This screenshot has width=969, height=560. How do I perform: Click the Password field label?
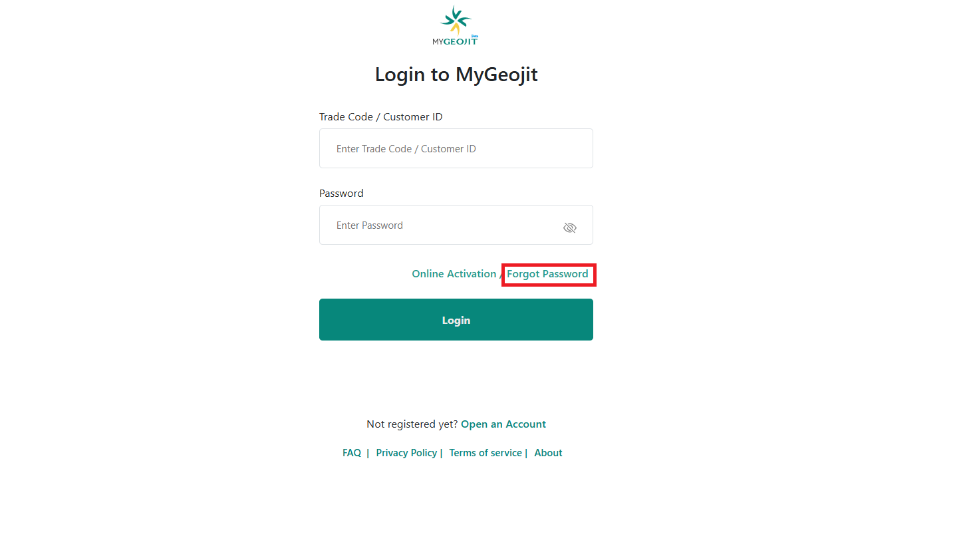coord(341,194)
